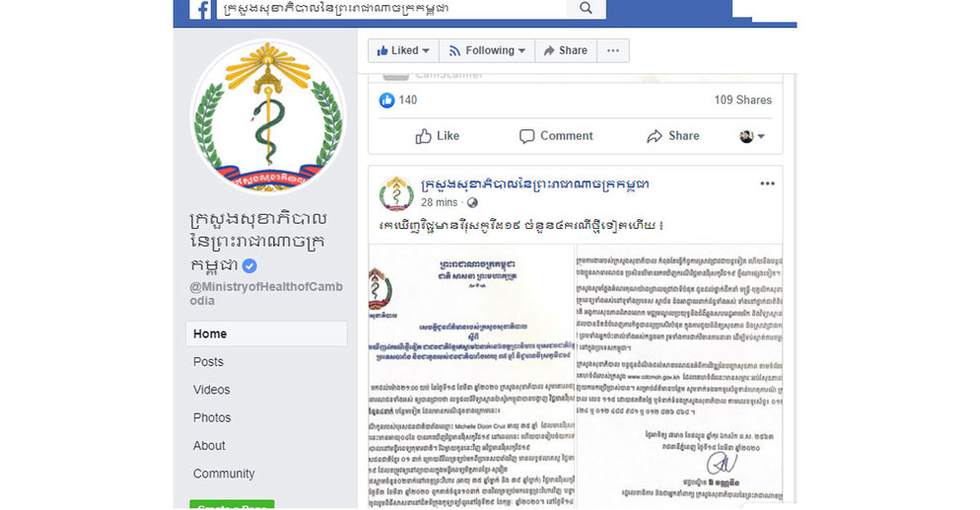Toggle the Liked page button

pyautogui.click(x=404, y=50)
